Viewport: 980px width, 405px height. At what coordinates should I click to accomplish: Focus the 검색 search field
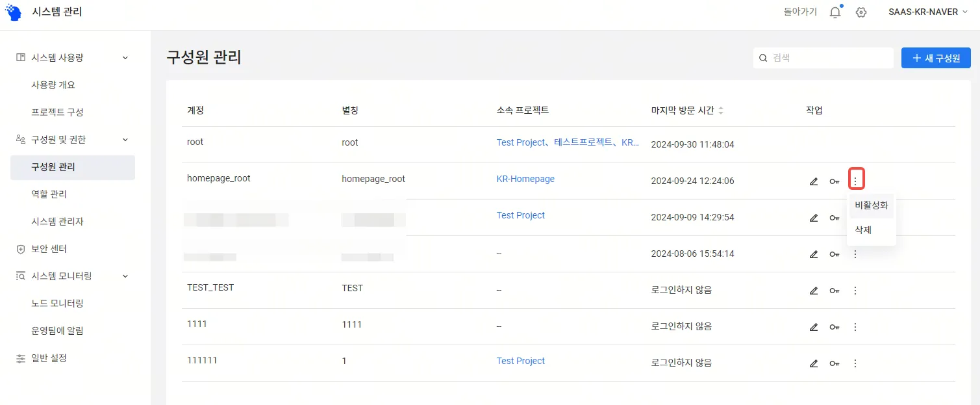point(823,58)
